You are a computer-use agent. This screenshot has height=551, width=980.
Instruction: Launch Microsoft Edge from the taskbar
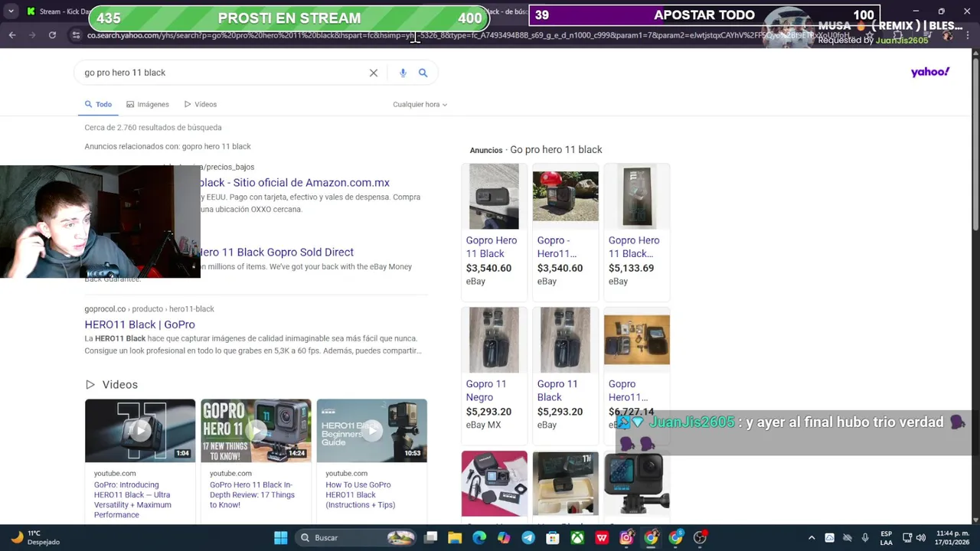(479, 538)
